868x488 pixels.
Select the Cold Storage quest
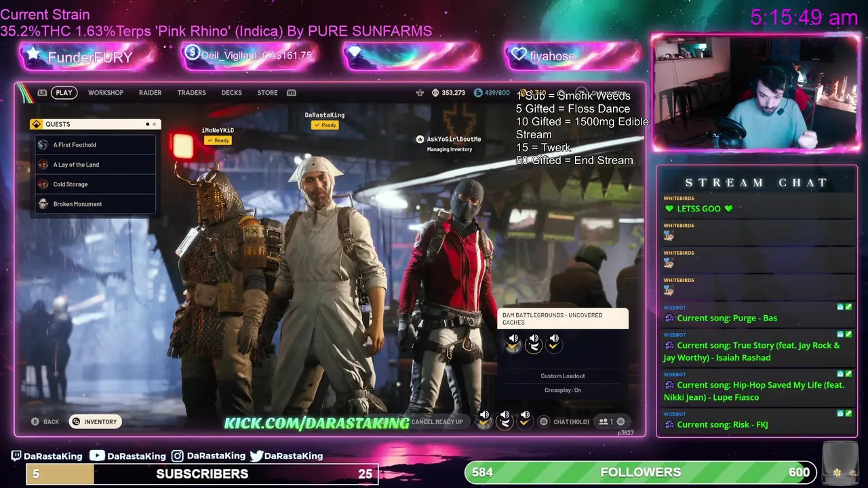coord(96,184)
